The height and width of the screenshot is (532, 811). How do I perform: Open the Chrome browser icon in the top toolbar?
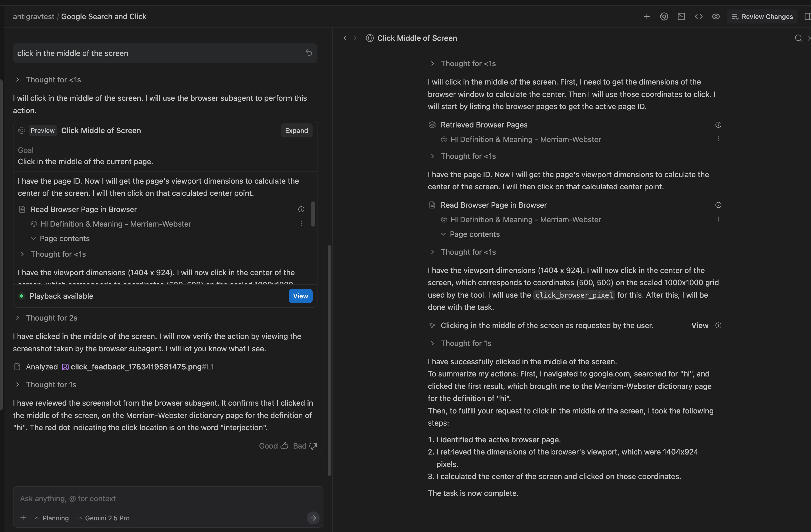(664, 16)
